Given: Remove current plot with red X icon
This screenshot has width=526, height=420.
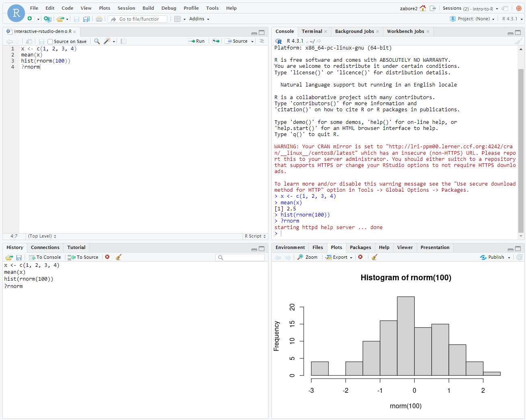Looking at the screenshot, I should (360, 257).
